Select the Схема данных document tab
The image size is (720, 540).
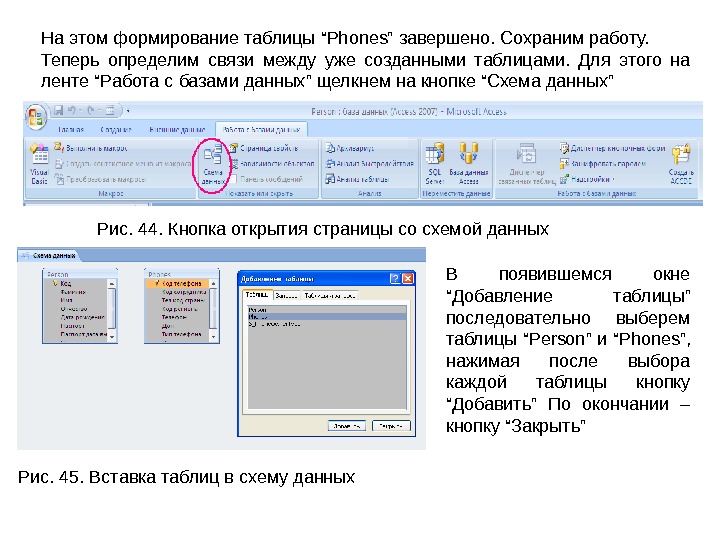(49, 255)
